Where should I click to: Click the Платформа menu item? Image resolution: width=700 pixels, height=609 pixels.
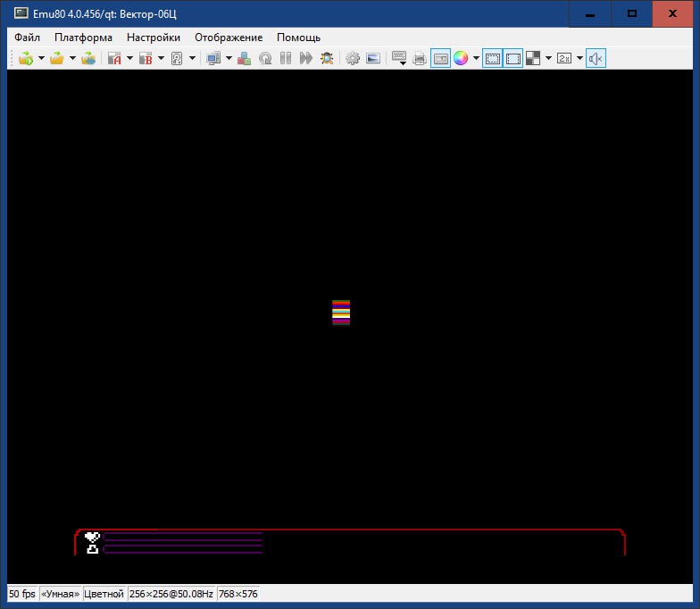tap(83, 38)
